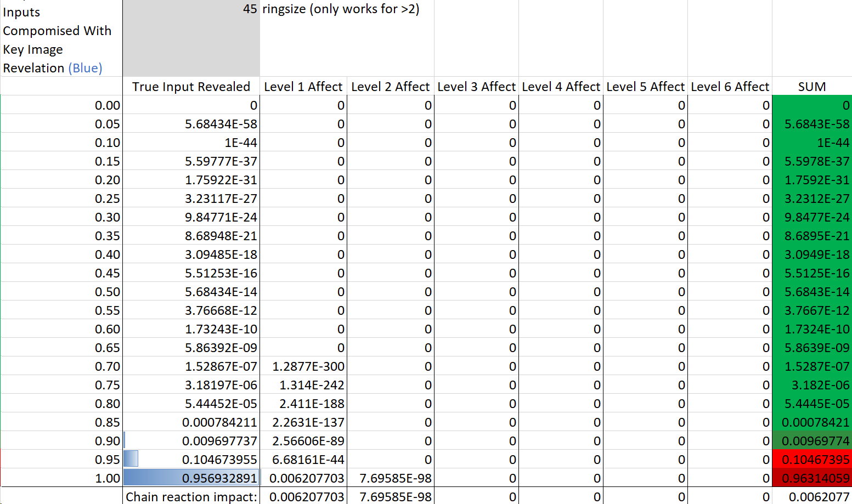Select cell with value 1.73243E-10
The width and height of the screenshot is (852, 504).
click(191, 329)
